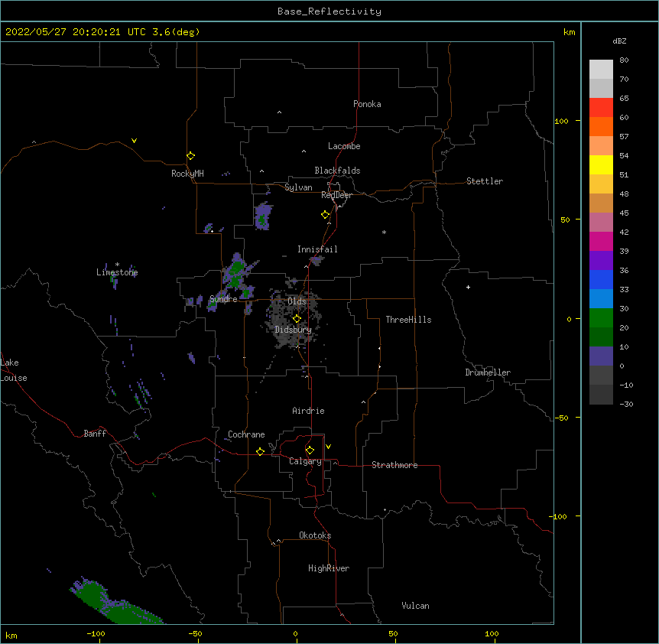This screenshot has height=644, width=659.
Task: Click the Strathmore town label
Action: pos(394,465)
